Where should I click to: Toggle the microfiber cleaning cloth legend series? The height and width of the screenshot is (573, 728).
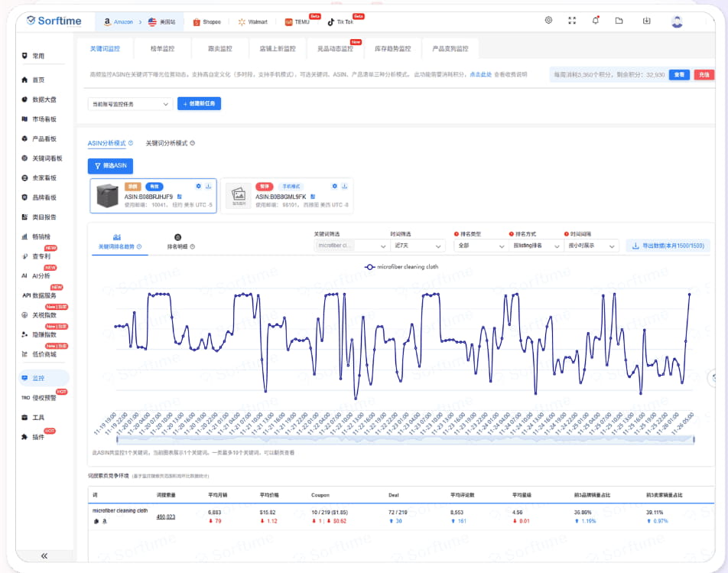coord(401,267)
